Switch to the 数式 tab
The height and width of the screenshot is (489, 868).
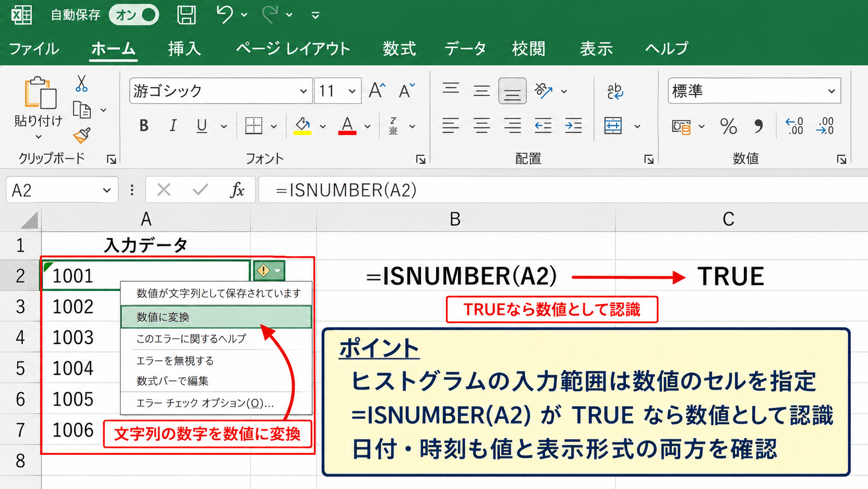pos(399,49)
